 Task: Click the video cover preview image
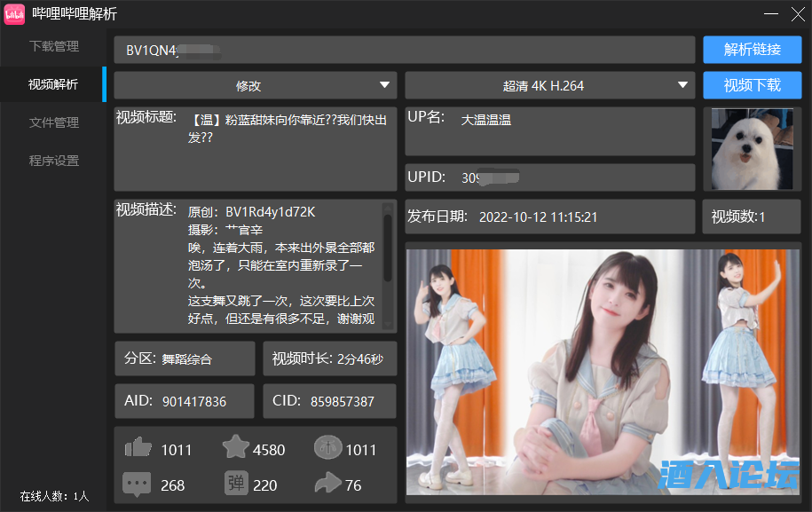pos(603,373)
